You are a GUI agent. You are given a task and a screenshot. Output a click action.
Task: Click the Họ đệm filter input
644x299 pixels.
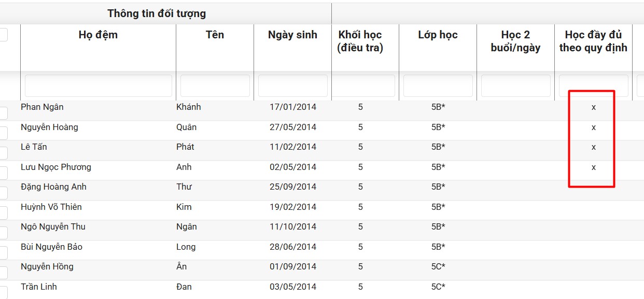(x=99, y=86)
